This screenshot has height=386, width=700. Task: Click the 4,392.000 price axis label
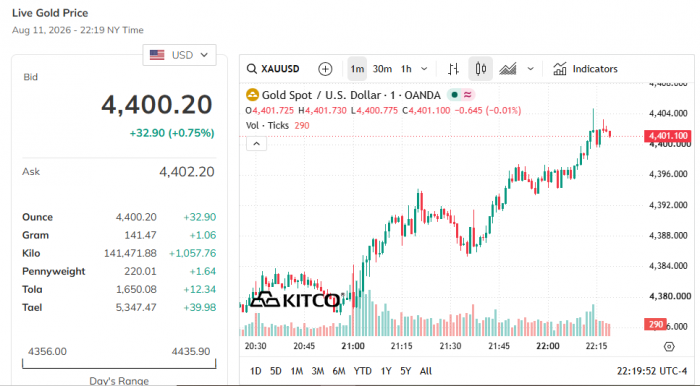point(668,205)
